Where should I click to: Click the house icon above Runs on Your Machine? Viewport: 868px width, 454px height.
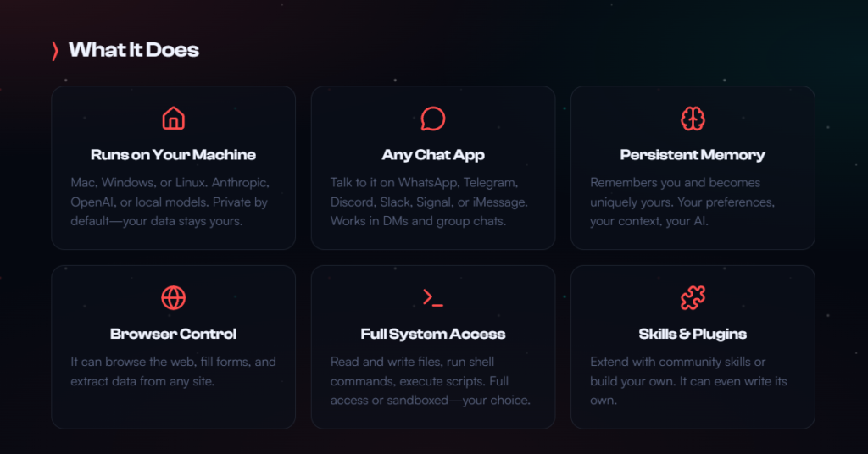click(x=173, y=119)
